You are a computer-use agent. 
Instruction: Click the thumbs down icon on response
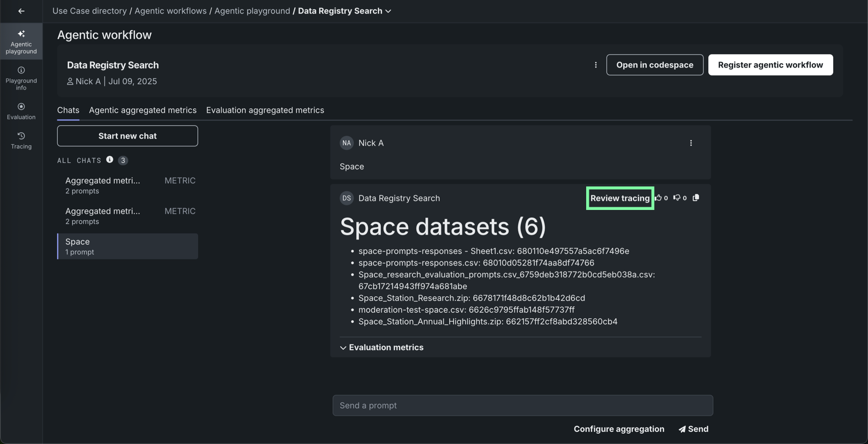click(x=677, y=198)
